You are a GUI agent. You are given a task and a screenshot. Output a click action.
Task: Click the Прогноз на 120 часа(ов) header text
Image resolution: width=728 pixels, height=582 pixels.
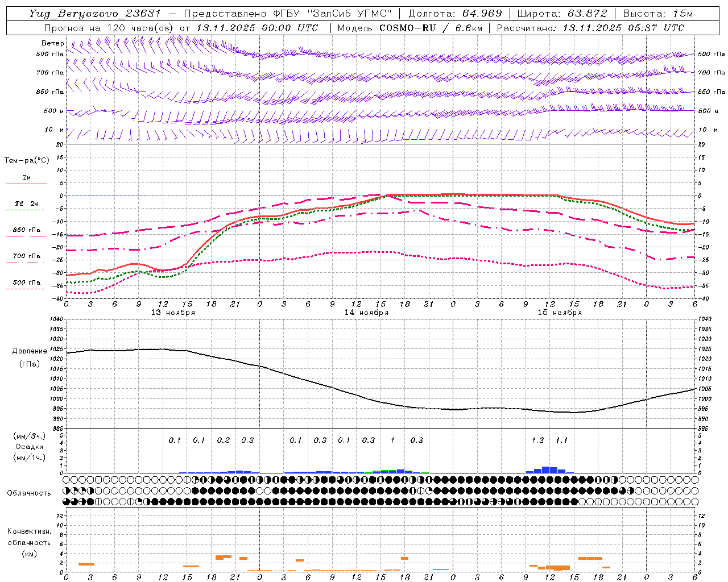109,28
